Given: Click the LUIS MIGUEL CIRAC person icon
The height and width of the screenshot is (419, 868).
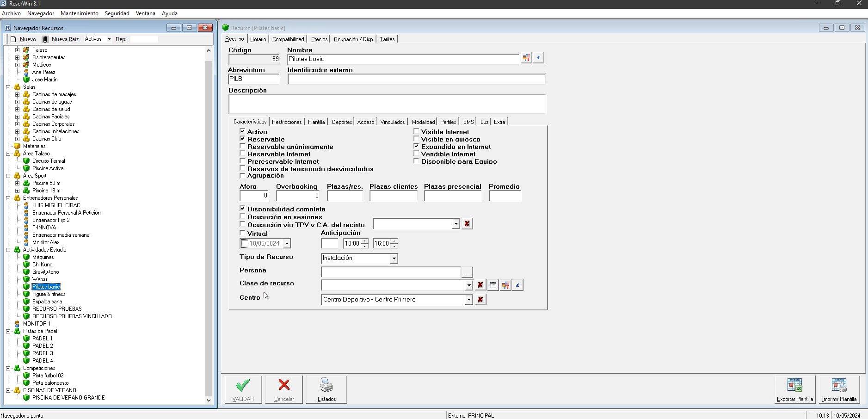Looking at the screenshot, I should coord(26,205).
